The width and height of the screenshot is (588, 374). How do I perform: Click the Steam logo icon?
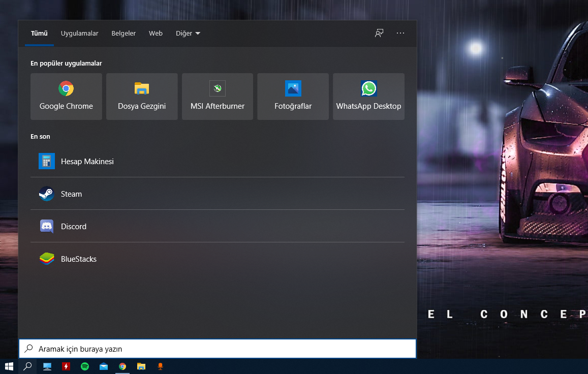(46, 194)
